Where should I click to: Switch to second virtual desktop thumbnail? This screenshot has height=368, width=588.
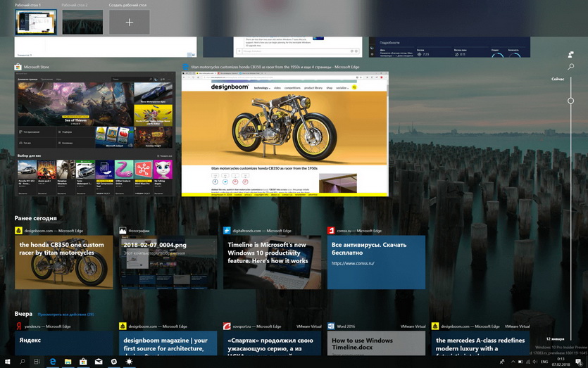tap(82, 23)
